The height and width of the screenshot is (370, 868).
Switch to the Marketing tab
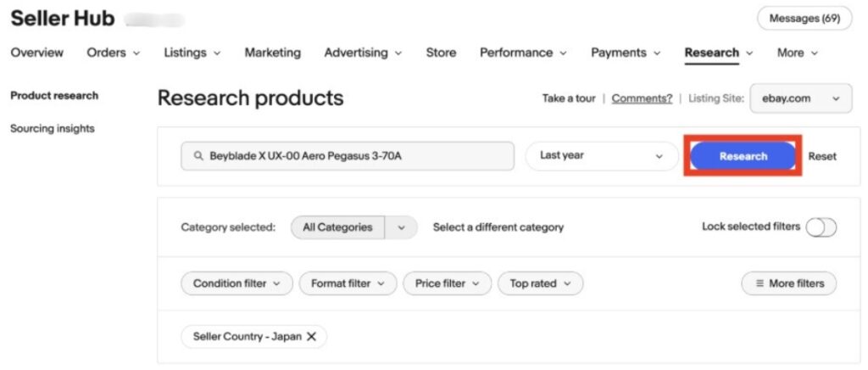272,53
